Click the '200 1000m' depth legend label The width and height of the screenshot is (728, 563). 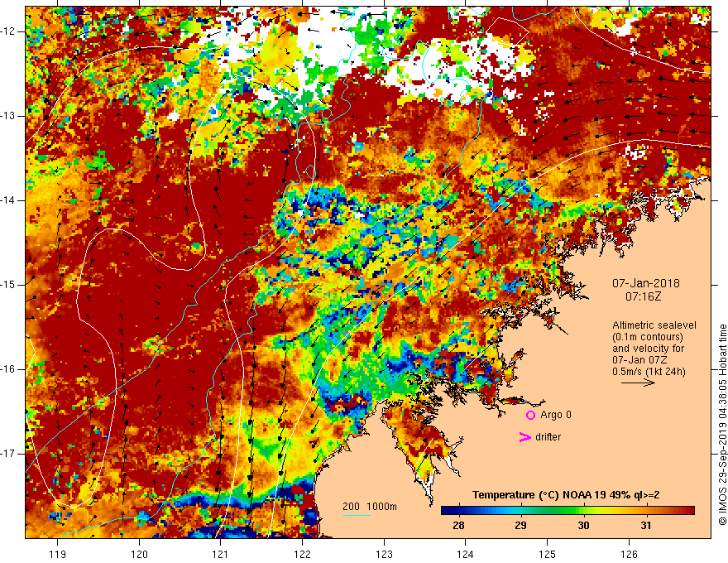pos(370,507)
